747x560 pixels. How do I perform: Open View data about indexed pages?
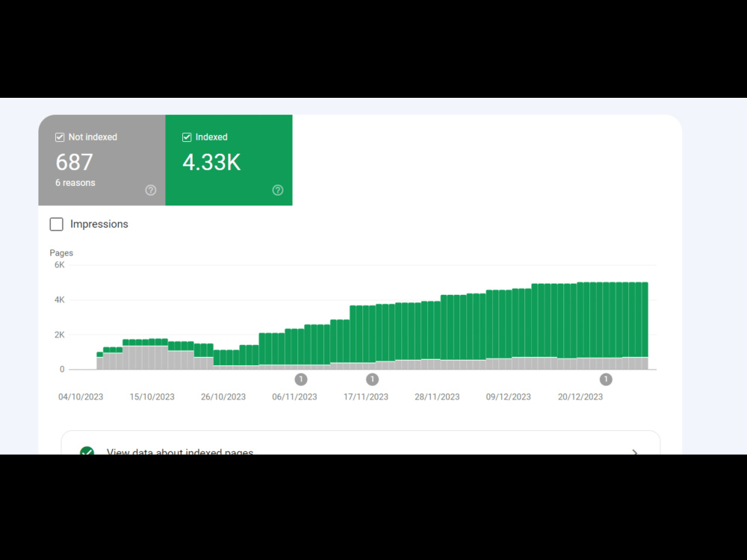coord(361,443)
